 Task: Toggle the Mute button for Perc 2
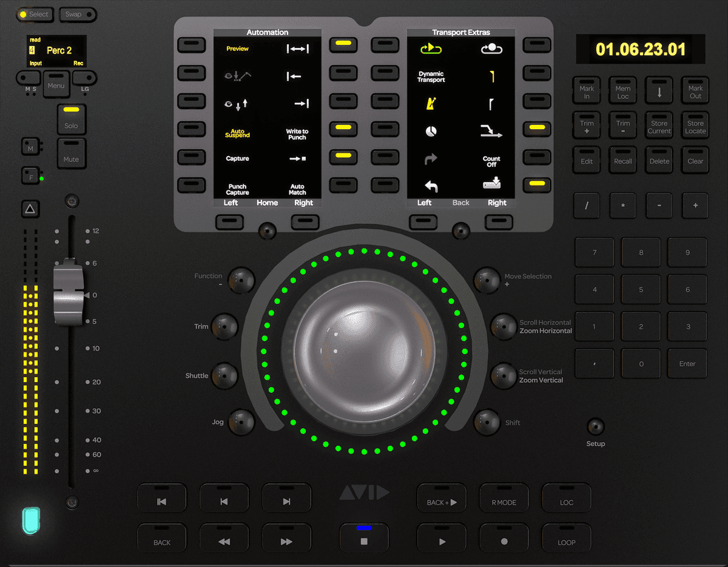click(x=72, y=154)
